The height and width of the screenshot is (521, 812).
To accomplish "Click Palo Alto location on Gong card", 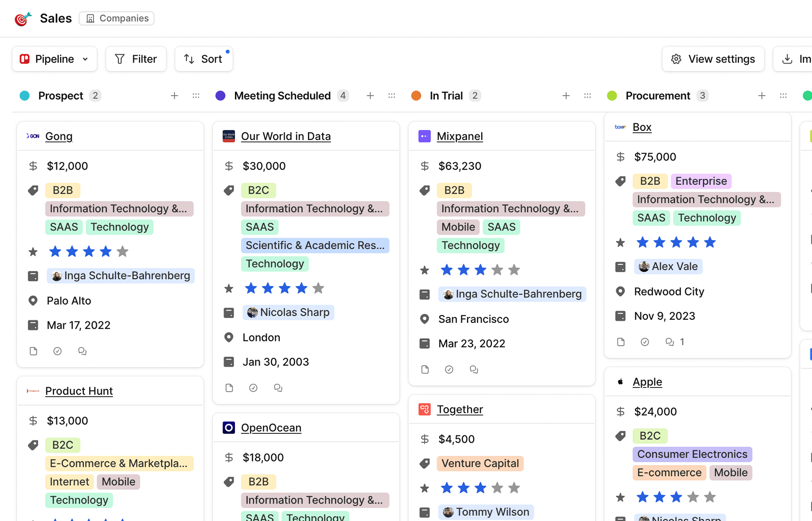I will point(69,301).
